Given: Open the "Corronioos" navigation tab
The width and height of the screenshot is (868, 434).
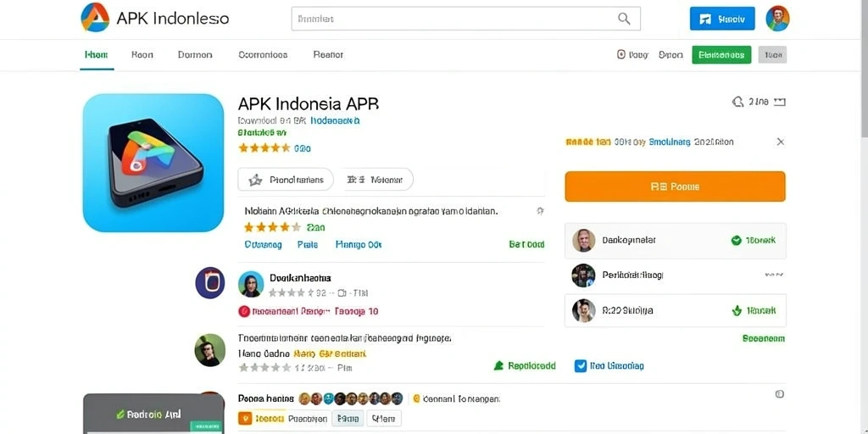Looking at the screenshot, I should (263, 55).
